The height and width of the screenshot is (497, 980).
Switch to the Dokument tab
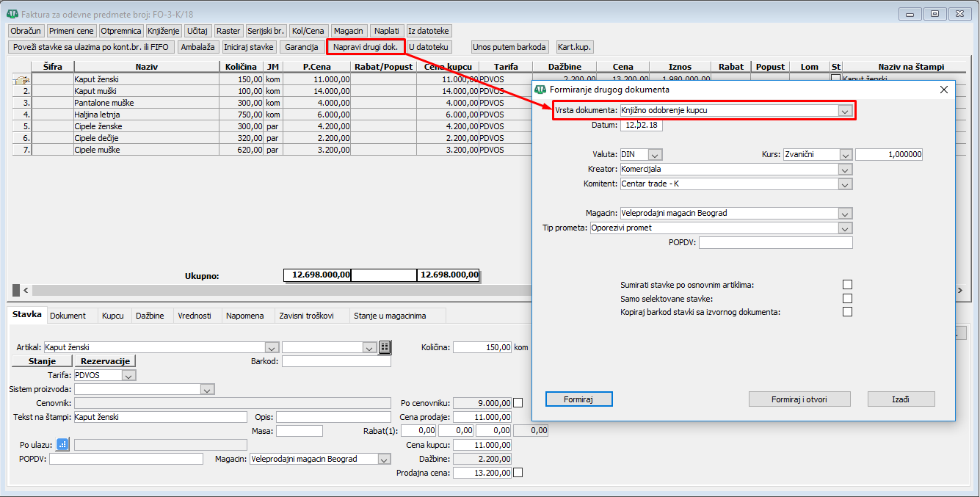pyautogui.click(x=68, y=316)
